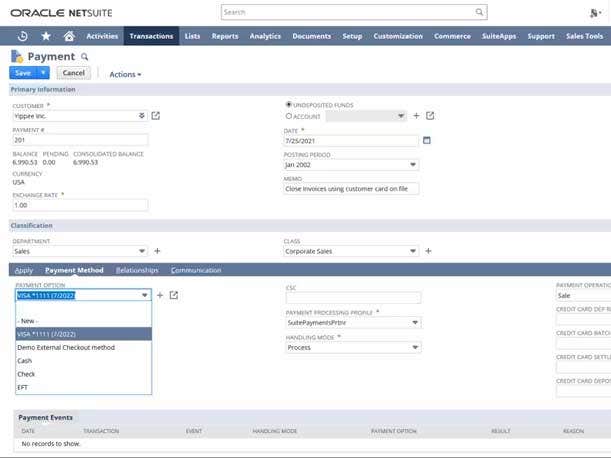Open customer record link icon beside Yippee Inc.
611x458 pixels.
[x=156, y=116]
